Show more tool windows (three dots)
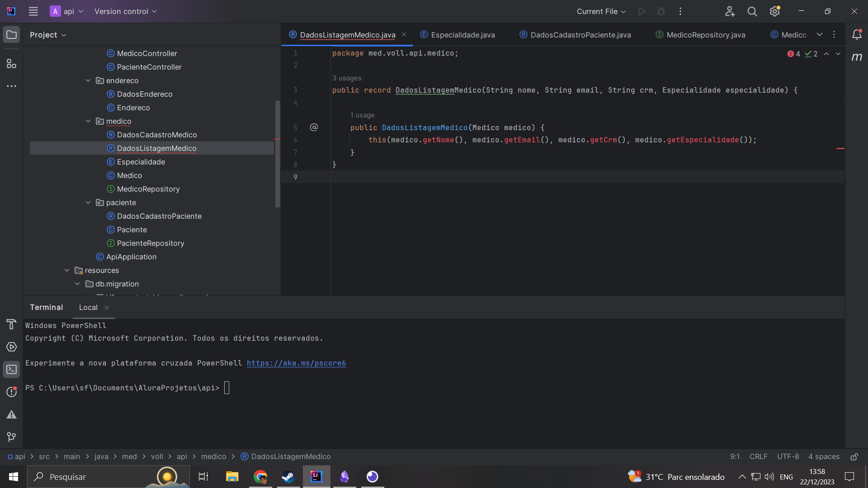868x488 pixels. point(11,86)
